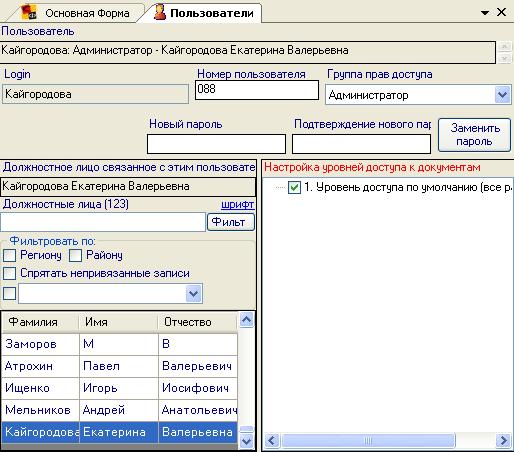Image resolution: width=514 pixels, height=452 pixels.
Task: Click the right arrow of the horizontal scrollbar
Action: pos(503,440)
